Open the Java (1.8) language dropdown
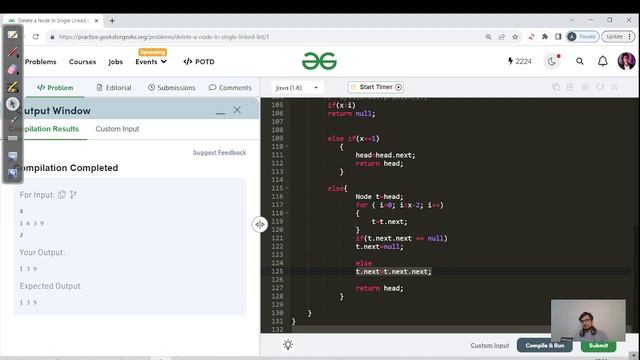 [x=297, y=87]
